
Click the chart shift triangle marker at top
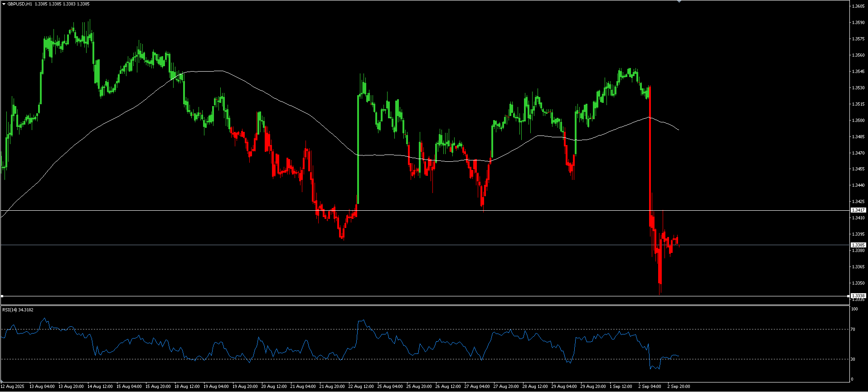tap(679, 2)
